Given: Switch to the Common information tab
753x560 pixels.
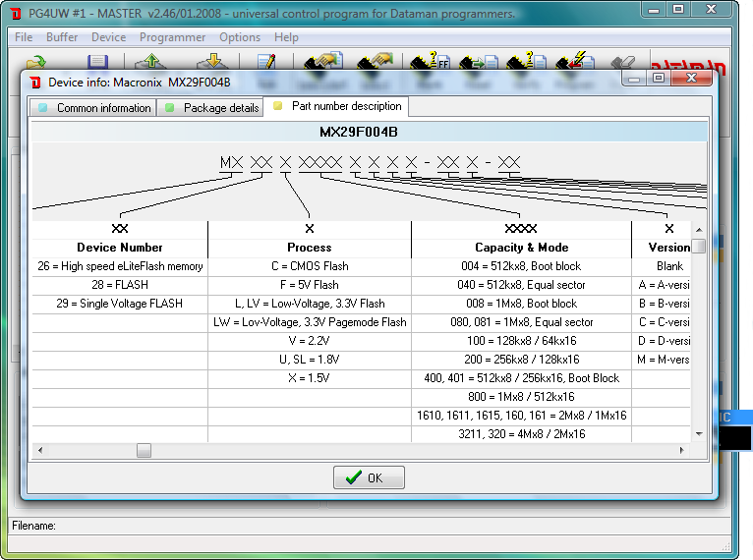Looking at the screenshot, I should pos(95,108).
